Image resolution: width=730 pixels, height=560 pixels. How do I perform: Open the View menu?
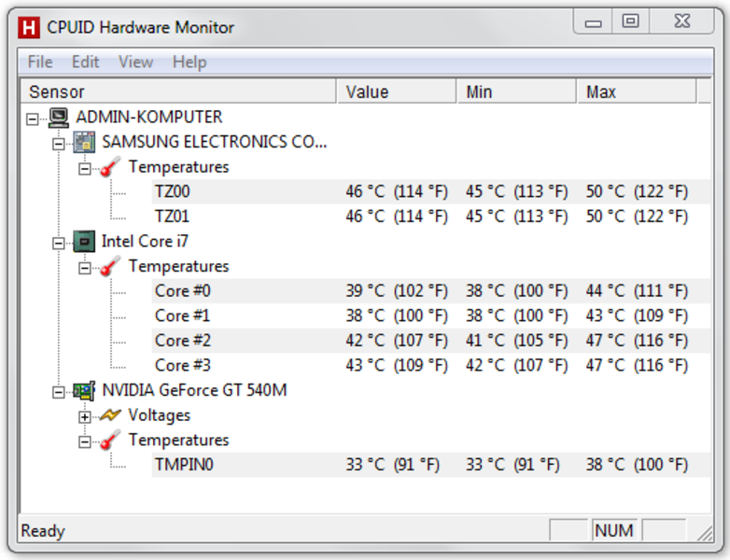click(135, 62)
